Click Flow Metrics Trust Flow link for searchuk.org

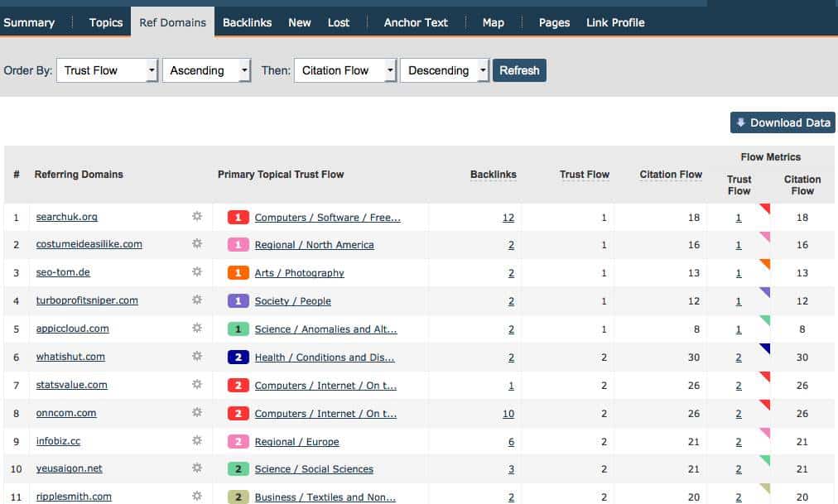click(x=739, y=218)
